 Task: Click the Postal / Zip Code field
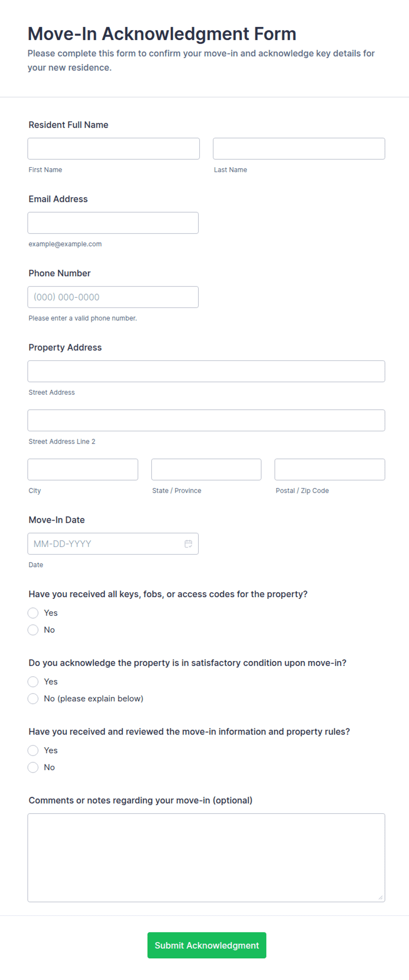point(329,470)
